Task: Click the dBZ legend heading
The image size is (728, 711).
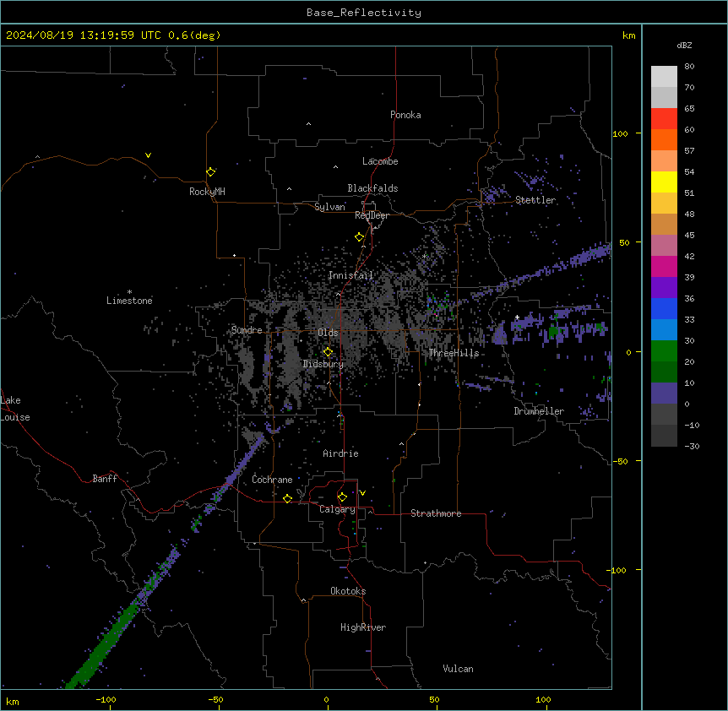Action: (x=684, y=45)
